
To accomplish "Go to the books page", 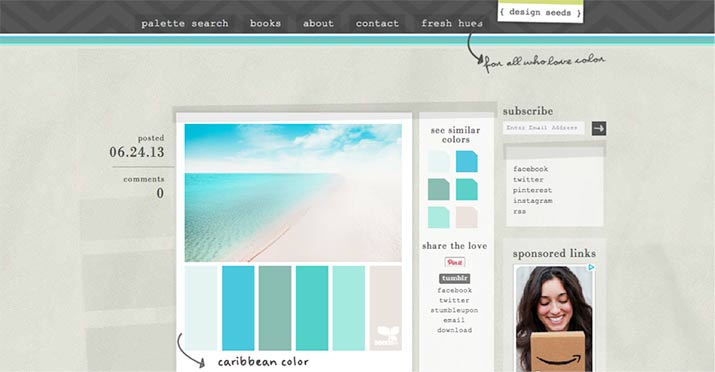I will 265,23.
